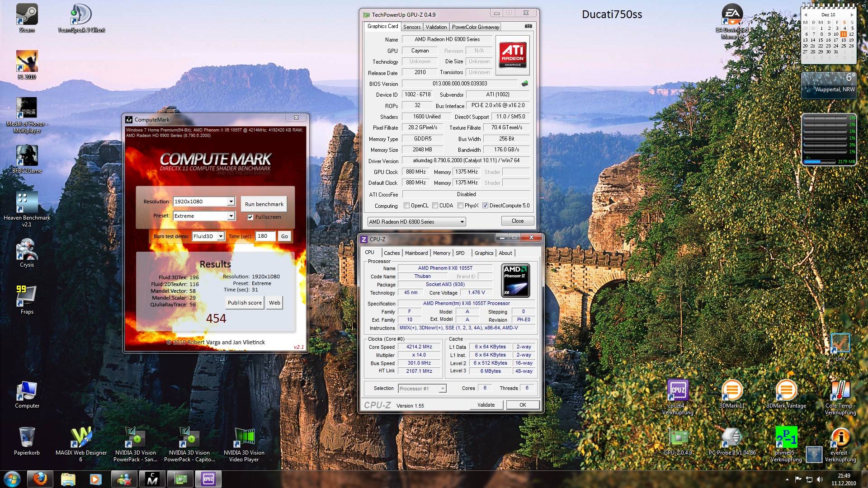Click the Run benchmark button
Screen dimensions: 868x488
[264, 204]
